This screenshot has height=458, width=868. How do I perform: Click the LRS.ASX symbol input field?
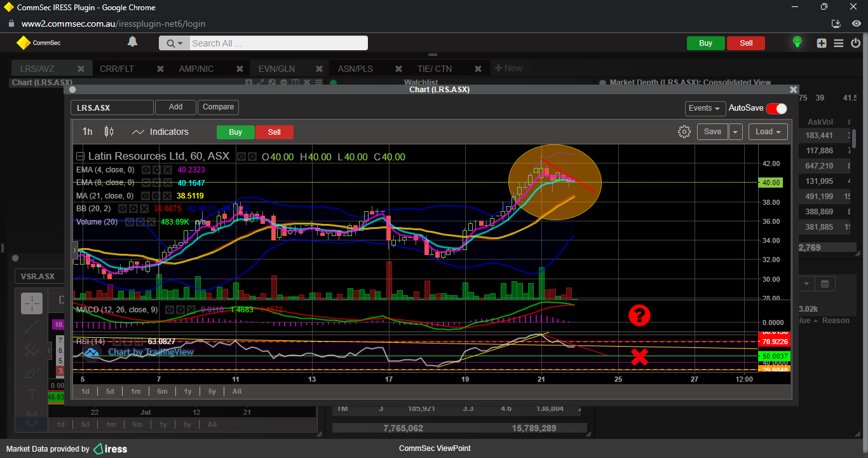(112, 108)
